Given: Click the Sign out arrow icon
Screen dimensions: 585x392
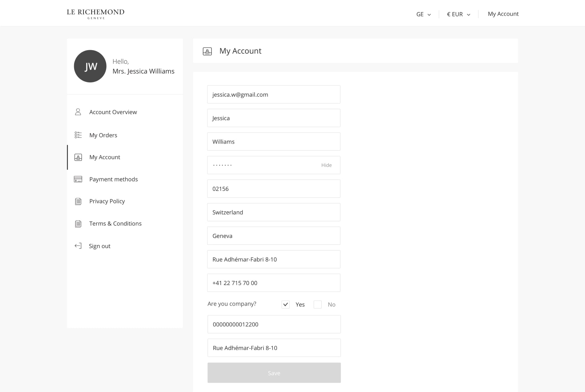Looking at the screenshot, I should click(78, 246).
